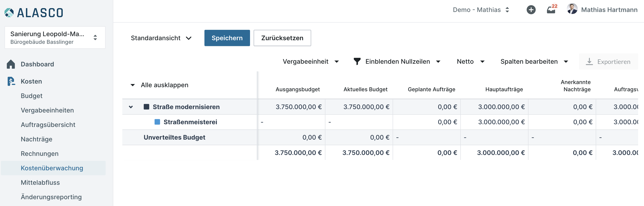Click Mathias Hartmann's profile avatar
Screen dimensions: 644x206
coord(572,9)
